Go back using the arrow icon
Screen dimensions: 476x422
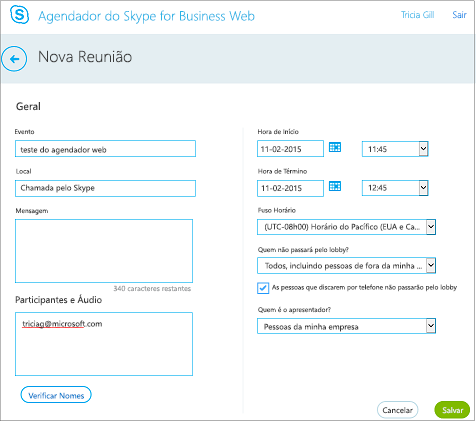(14, 59)
